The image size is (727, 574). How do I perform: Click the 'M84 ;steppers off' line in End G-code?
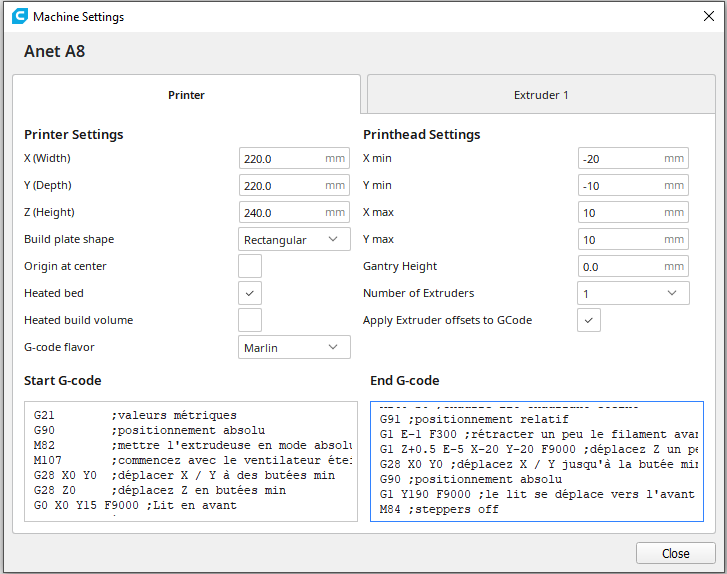439,509
